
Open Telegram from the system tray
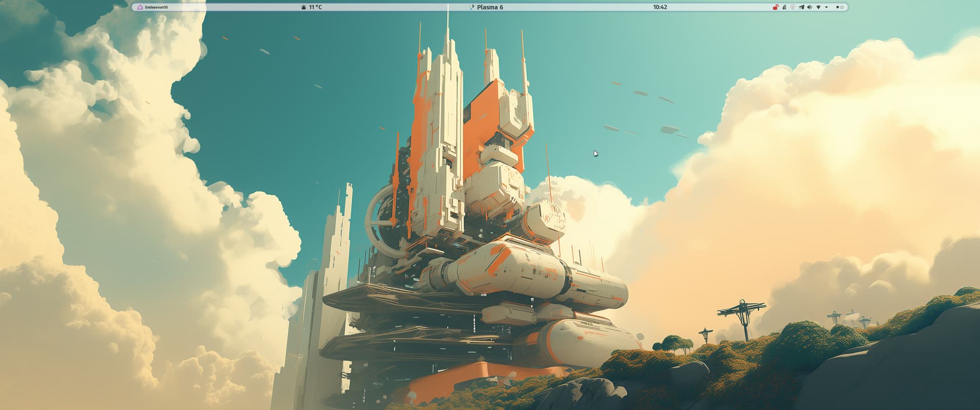pyautogui.click(x=801, y=7)
